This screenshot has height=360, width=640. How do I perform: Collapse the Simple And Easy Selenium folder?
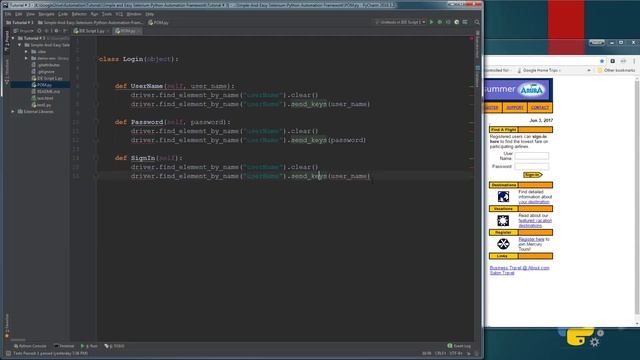pyautogui.click(x=20, y=45)
